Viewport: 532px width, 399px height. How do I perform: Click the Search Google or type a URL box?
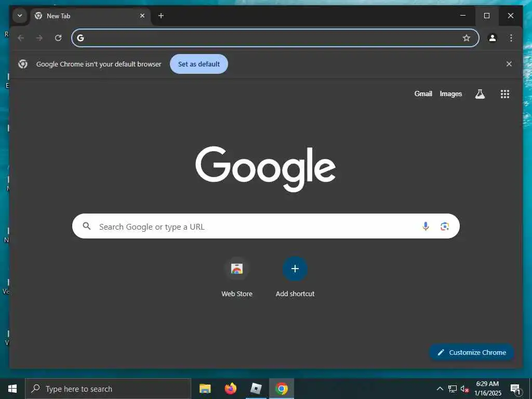(265, 226)
